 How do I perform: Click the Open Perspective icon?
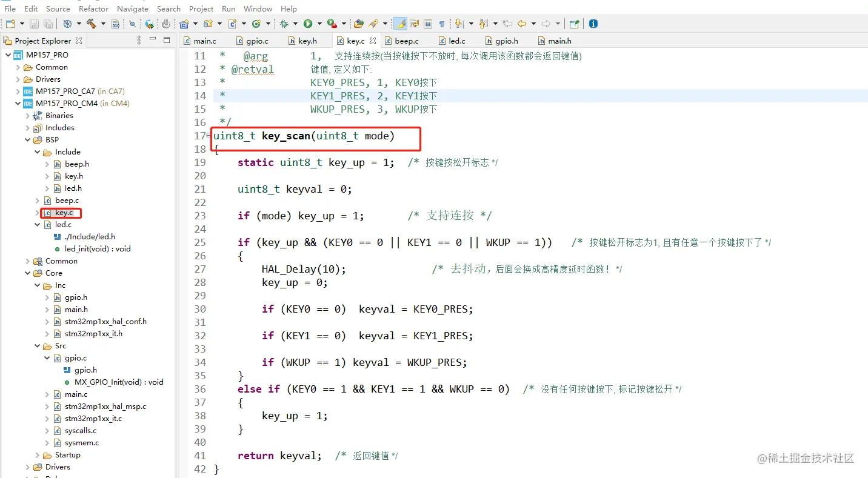[x=574, y=24]
